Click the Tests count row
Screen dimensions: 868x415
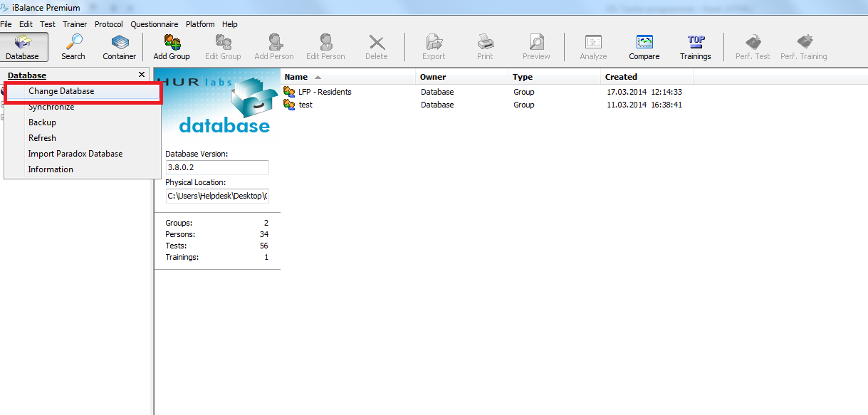217,246
